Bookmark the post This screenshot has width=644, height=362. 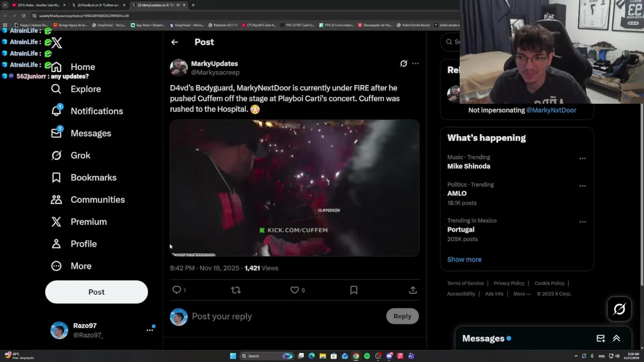point(354,290)
